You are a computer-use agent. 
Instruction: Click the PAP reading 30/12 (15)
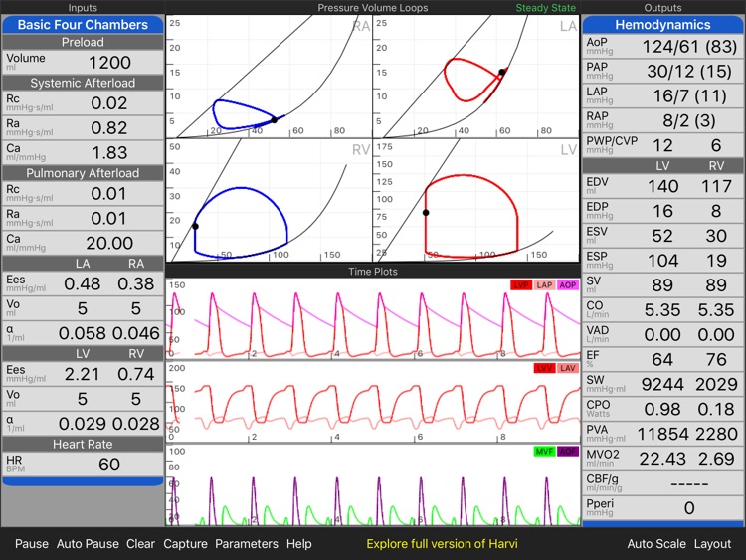(689, 72)
